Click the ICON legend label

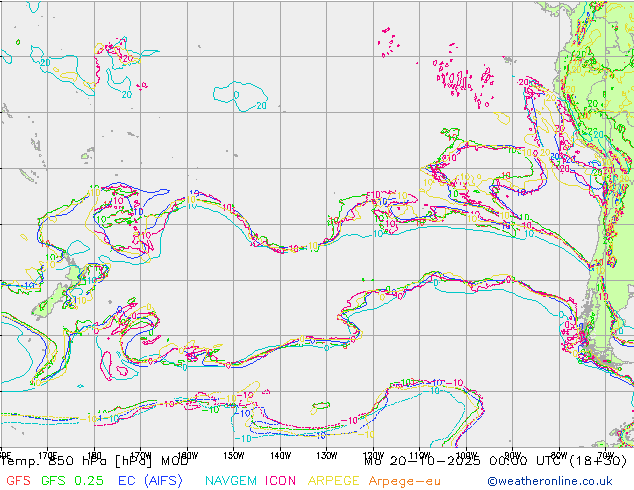[280, 480]
